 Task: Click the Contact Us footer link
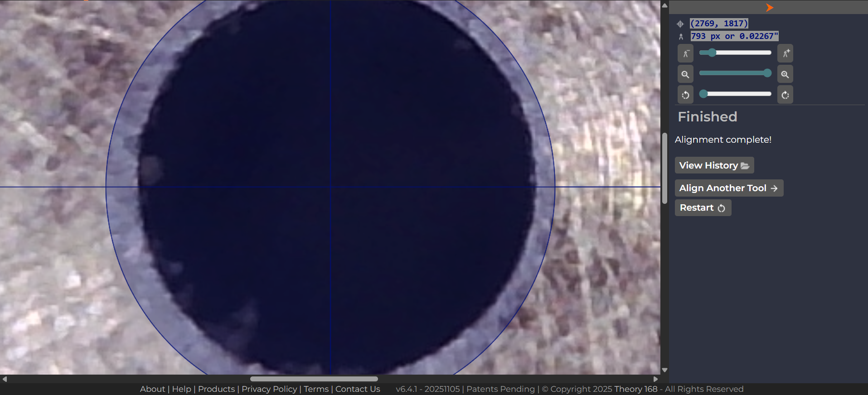click(x=358, y=389)
